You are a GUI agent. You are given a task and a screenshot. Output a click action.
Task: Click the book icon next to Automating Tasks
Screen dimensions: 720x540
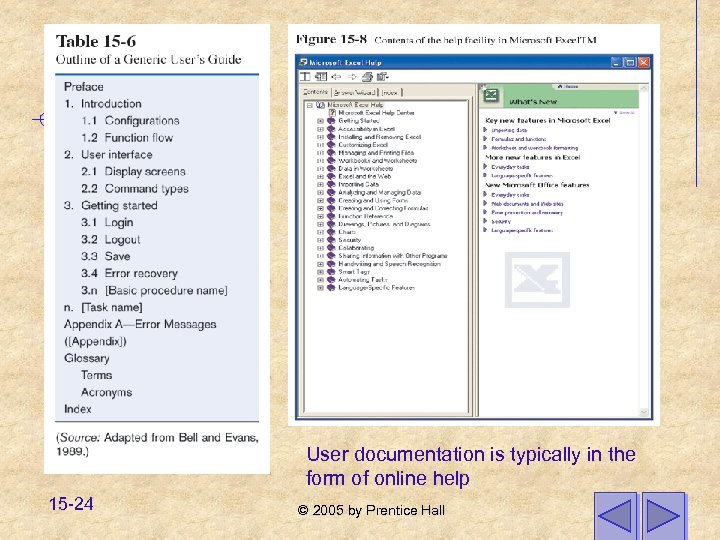tap(331, 280)
